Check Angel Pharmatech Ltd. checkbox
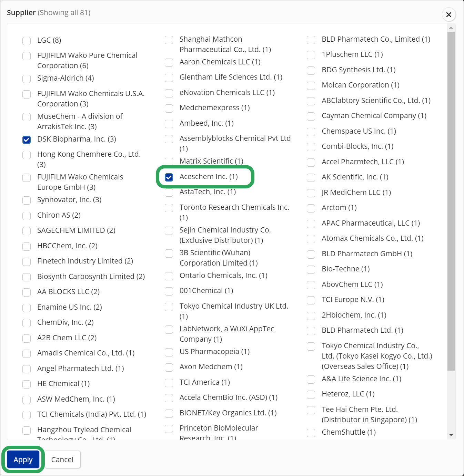 click(x=27, y=369)
